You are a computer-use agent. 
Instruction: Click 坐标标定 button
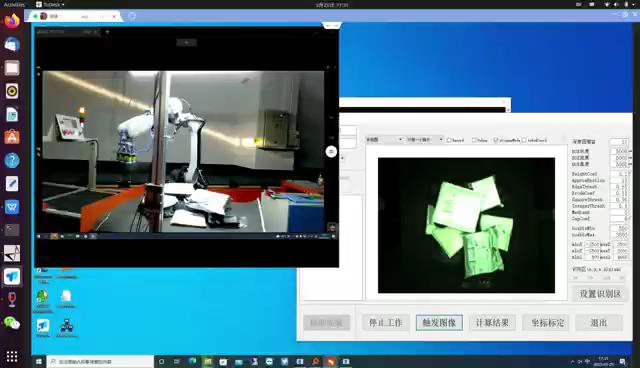coord(547,323)
